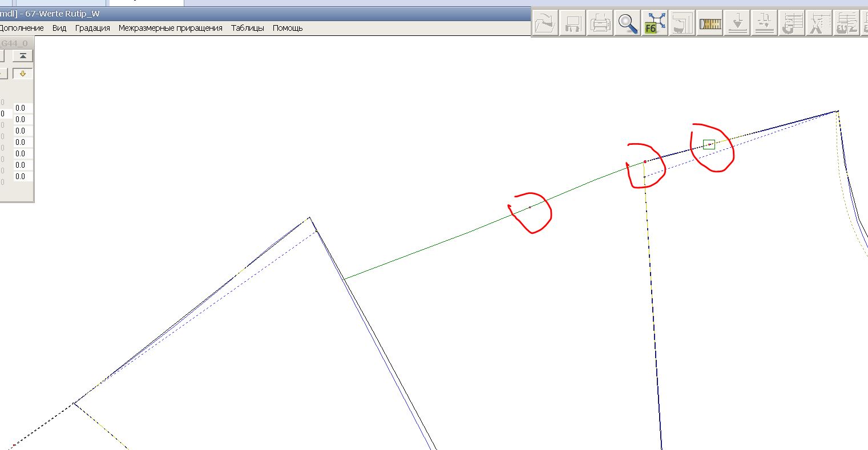This screenshot has height=450, width=868.
Task: Open the Межразмерные приращения menu
Action: (x=171, y=28)
